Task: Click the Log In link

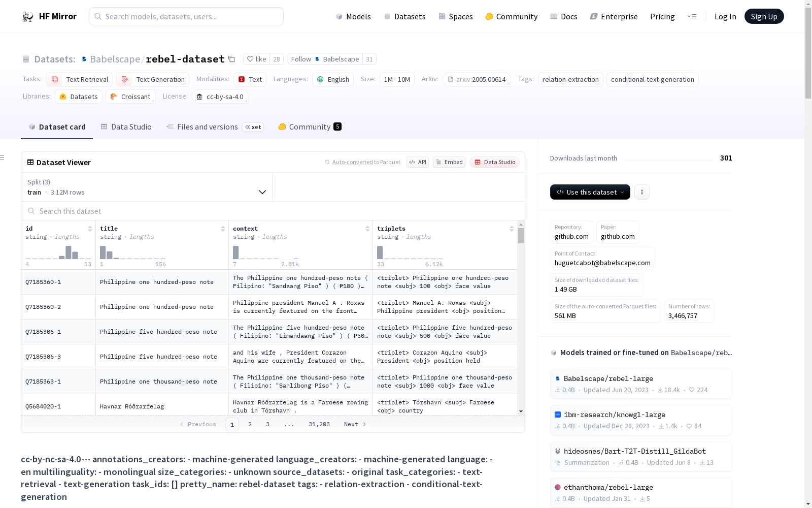Action: (725, 17)
